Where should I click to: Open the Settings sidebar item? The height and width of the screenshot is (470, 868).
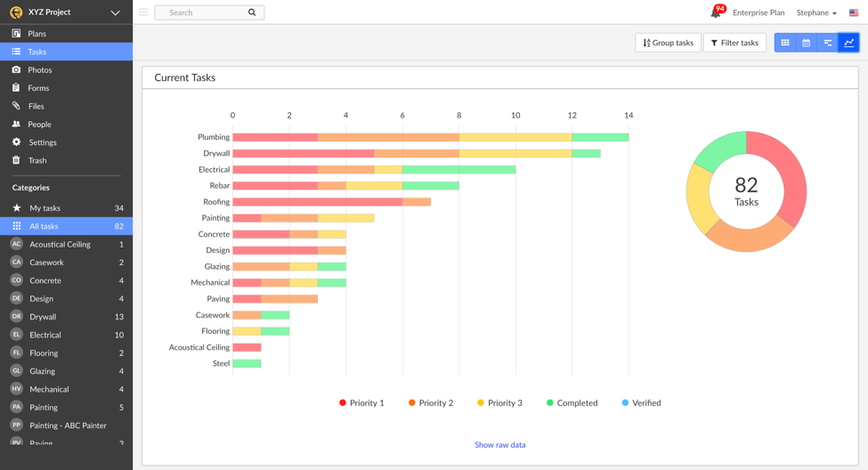coord(43,142)
